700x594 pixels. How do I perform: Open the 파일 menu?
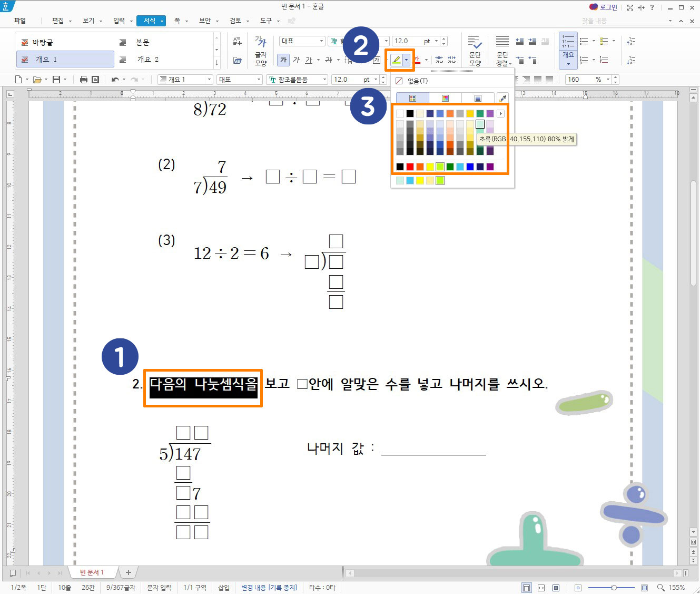pyautogui.click(x=20, y=21)
